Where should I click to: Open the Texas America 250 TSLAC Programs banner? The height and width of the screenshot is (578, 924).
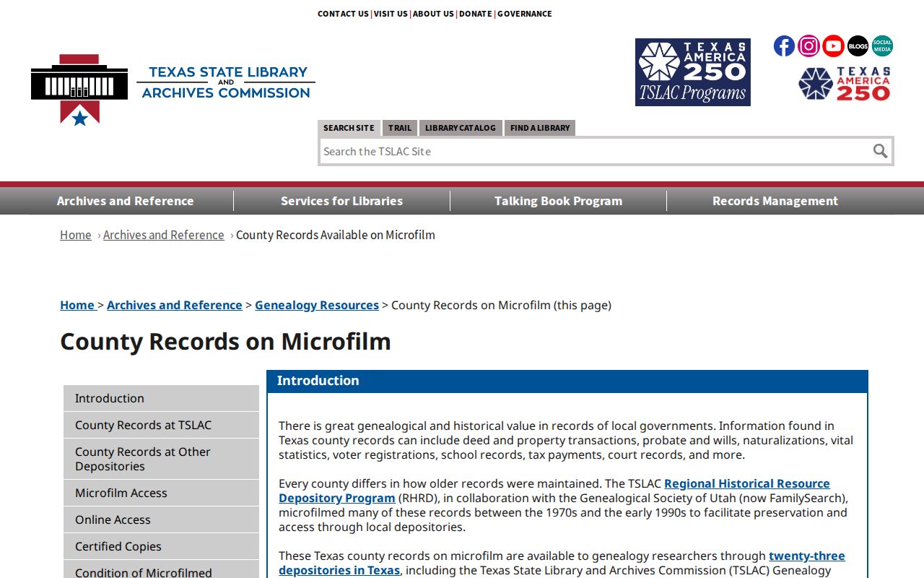[x=693, y=72]
